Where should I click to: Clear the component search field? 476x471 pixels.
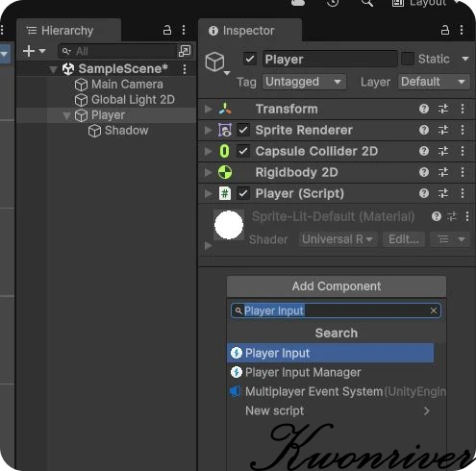coord(434,310)
